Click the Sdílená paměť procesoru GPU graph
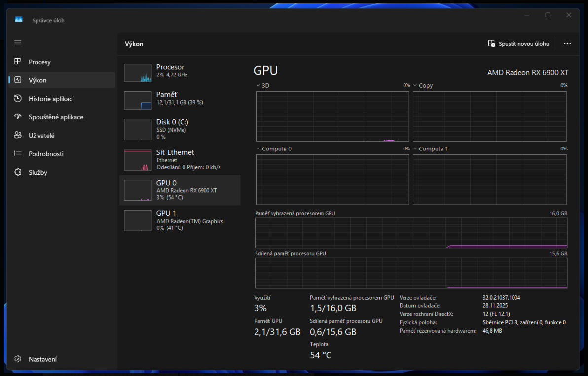Image resolution: width=588 pixels, height=376 pixels. coord(411,273)
